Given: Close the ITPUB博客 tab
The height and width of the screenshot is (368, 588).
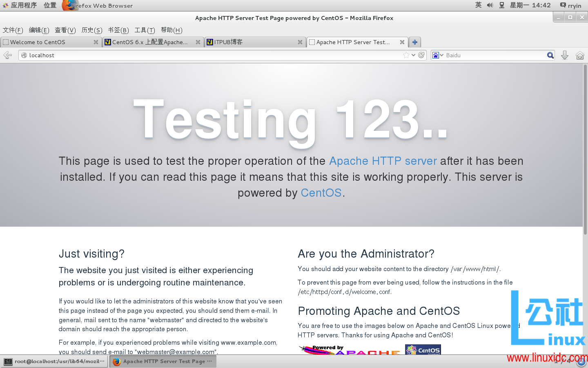Looking at the screenshot, I should pos(300,42).
